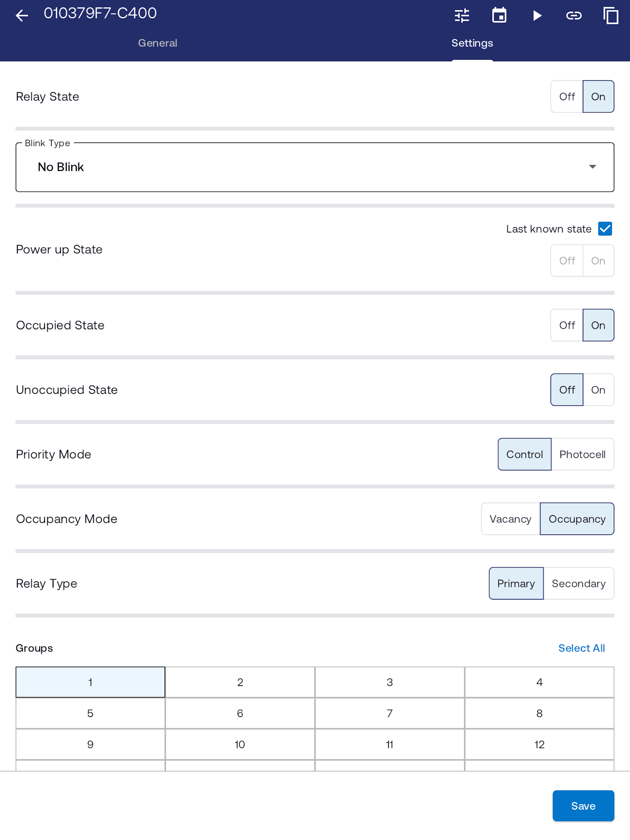Open the calendar schedule icon

click(499, 16)
